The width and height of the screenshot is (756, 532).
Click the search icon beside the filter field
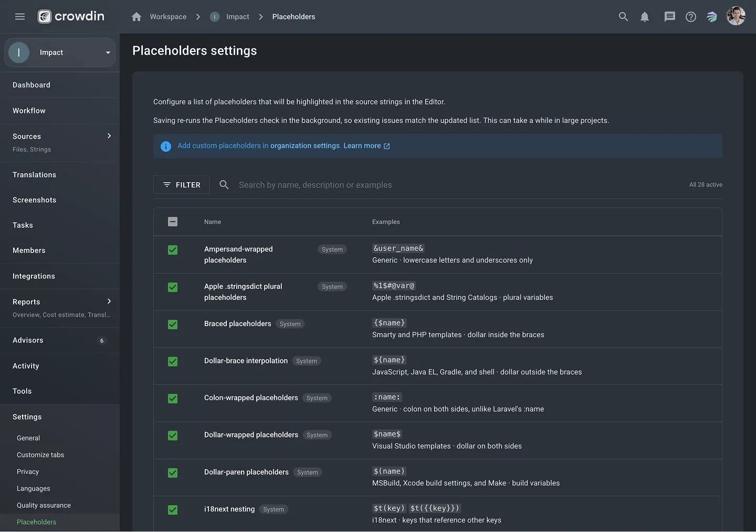[224, 185]
